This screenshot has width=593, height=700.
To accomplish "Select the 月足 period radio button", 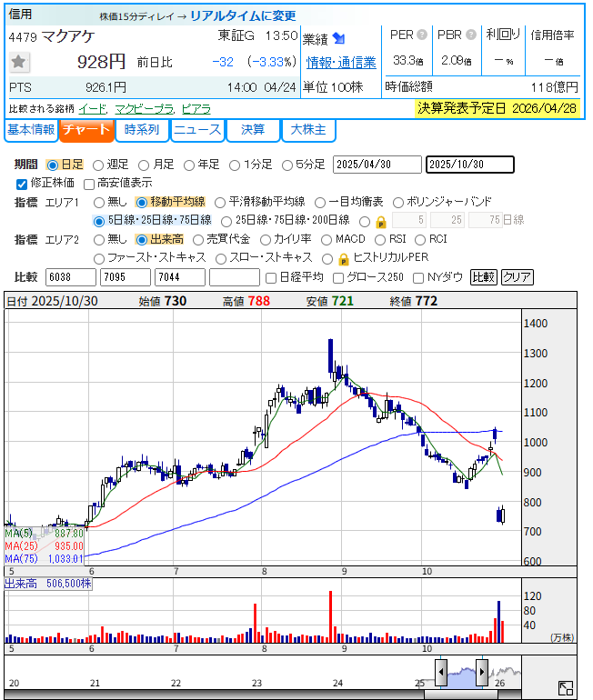I will tap(144, 165).
